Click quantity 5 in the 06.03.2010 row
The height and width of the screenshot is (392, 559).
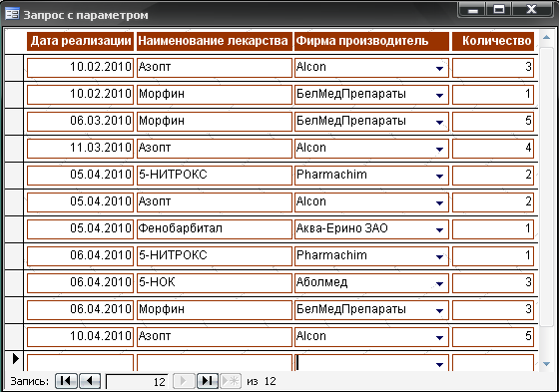(x=493, y=121)
